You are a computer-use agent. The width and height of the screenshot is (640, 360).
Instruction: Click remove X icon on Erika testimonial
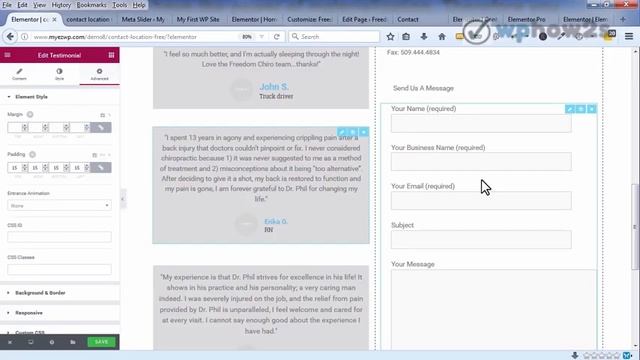[364, 132]
